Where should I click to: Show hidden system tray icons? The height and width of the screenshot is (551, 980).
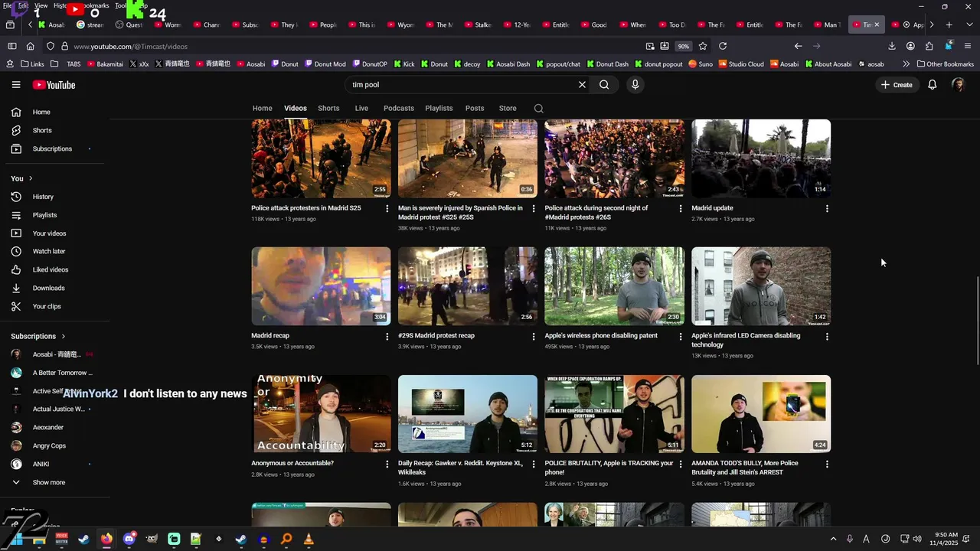pos(834,539)
